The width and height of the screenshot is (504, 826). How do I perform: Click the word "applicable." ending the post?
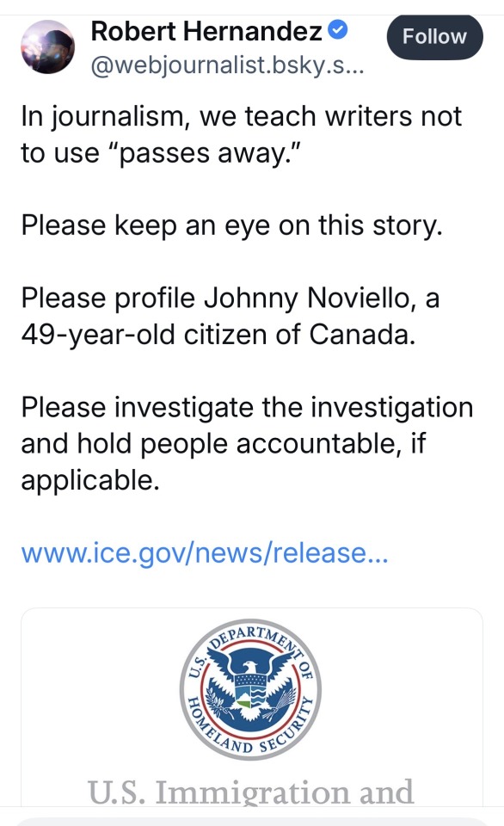(x=90, y=480)
